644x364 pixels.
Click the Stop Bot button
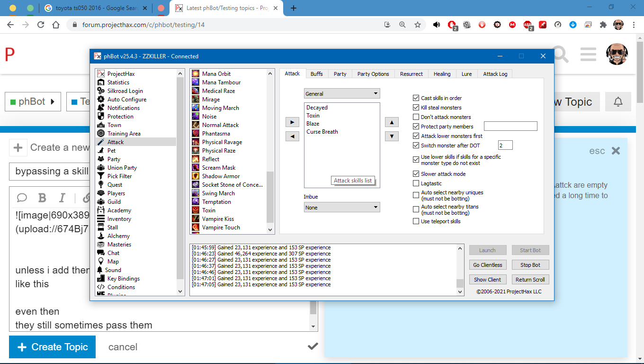click(530, 265)
